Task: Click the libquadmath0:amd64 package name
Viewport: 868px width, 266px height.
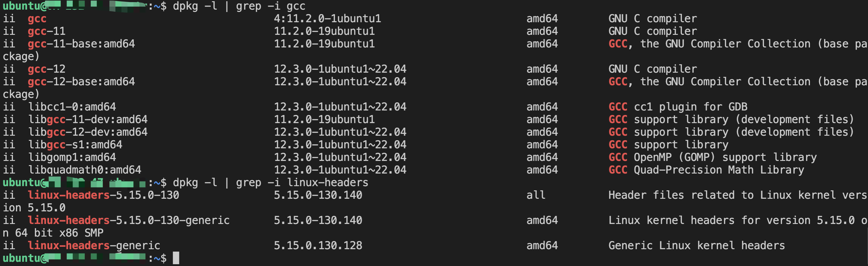Action: click(84, 170)
